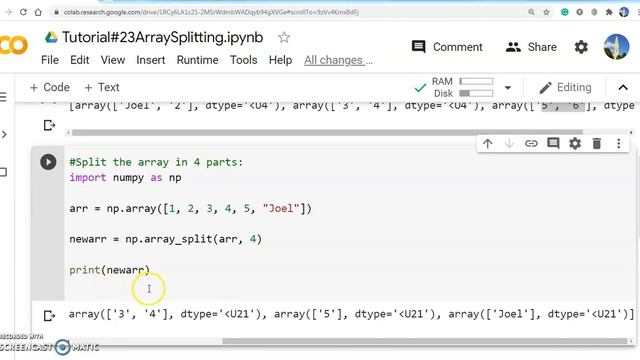Open the View menu
The width and height of the screenshot is (640, 360).
113,60
